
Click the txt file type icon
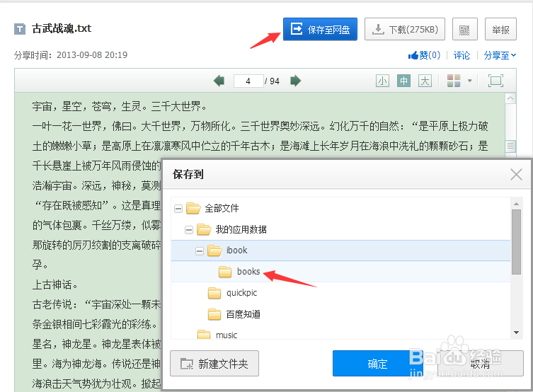20,29
